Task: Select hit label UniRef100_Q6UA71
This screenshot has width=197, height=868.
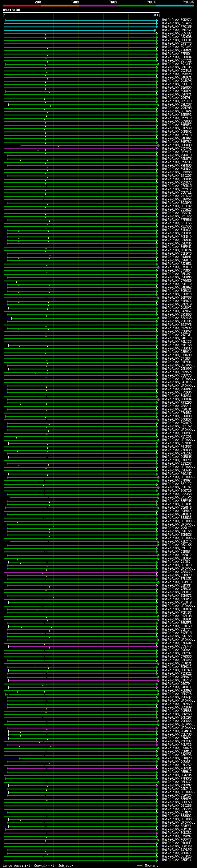Action: coord(177,853)
